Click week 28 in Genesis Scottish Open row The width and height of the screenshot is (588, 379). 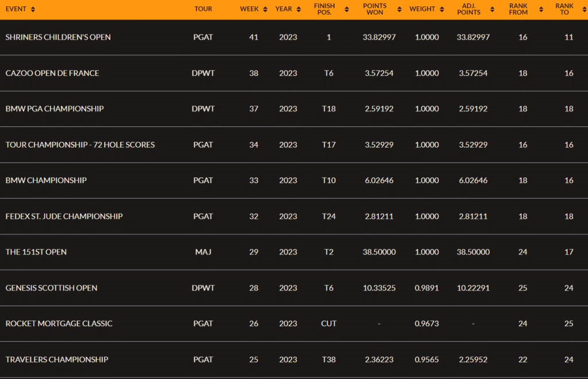[x=254, y=288]
